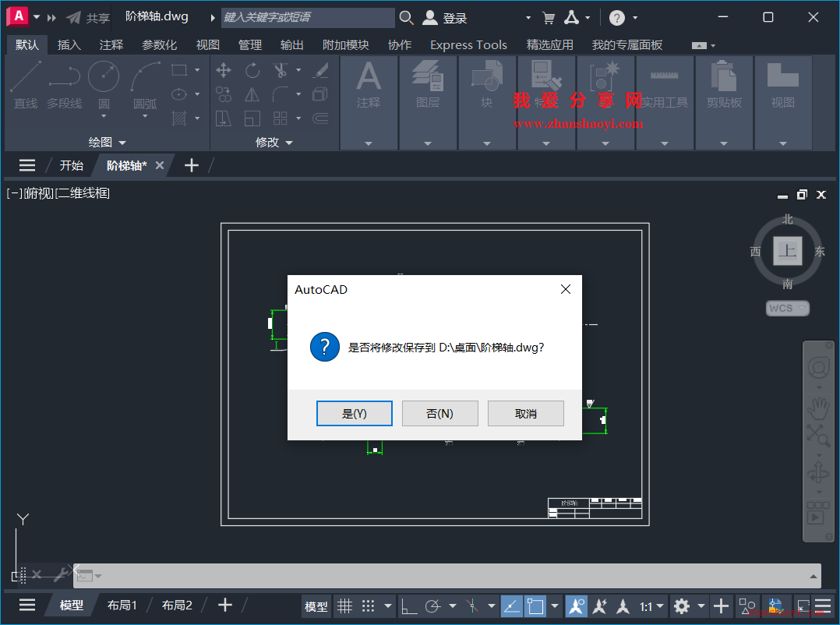
Task: Click the 块 (Block) panel icon
Action: 486,82
